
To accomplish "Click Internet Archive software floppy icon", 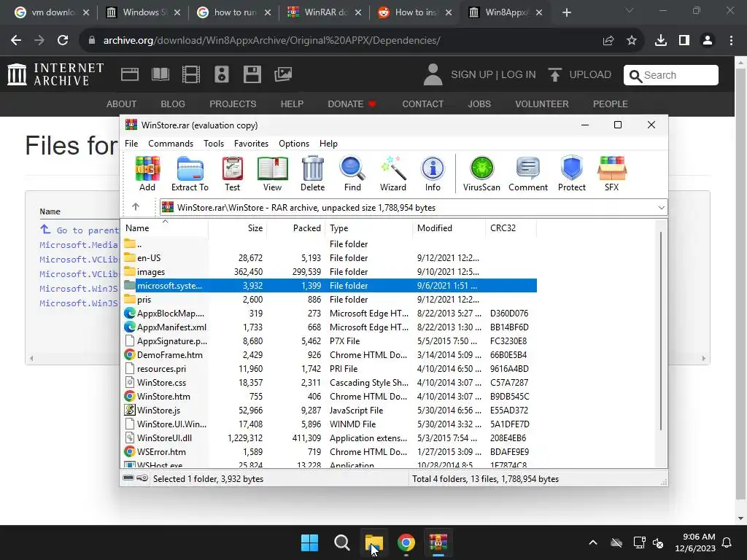I will pyautogui.click(x=252, y=74).
